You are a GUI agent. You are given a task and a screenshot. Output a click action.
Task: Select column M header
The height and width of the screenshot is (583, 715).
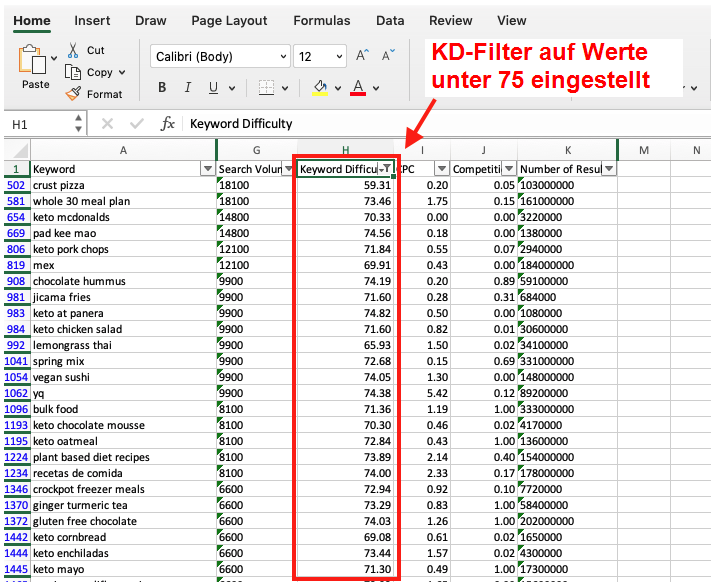pos(644,150)
